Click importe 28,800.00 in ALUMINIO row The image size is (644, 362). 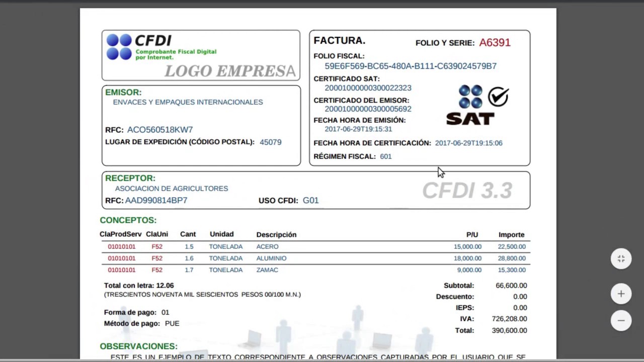(512, 258)
